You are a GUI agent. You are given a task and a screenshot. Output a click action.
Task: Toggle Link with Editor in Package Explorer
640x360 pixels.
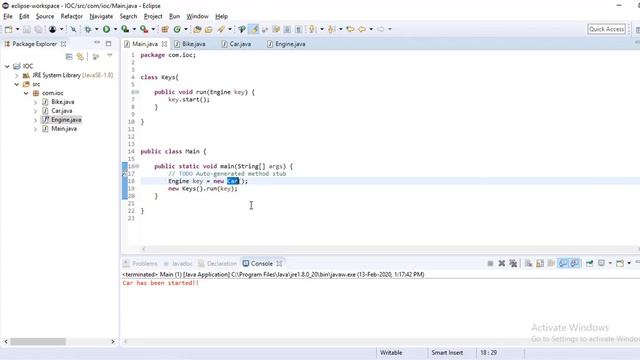point(80,57)
